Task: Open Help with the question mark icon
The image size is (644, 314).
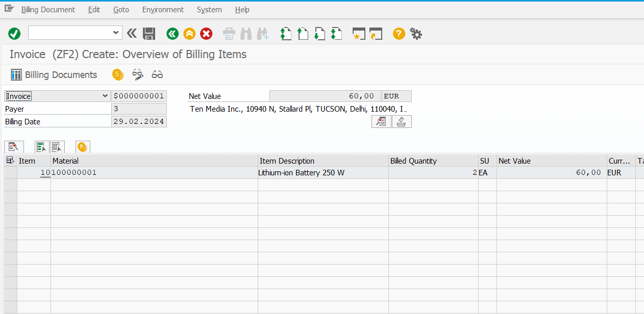Action: point(399,33)
